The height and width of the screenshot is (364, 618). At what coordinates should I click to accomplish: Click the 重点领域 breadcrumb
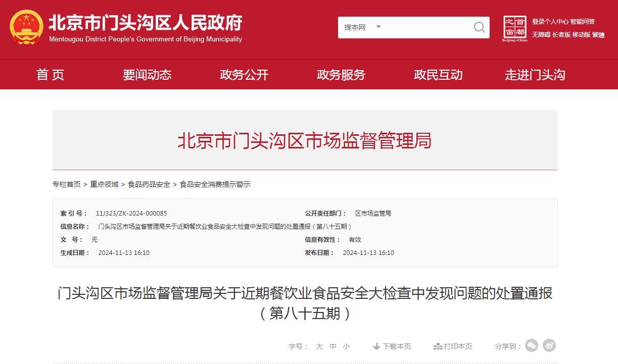click(104, 184)
